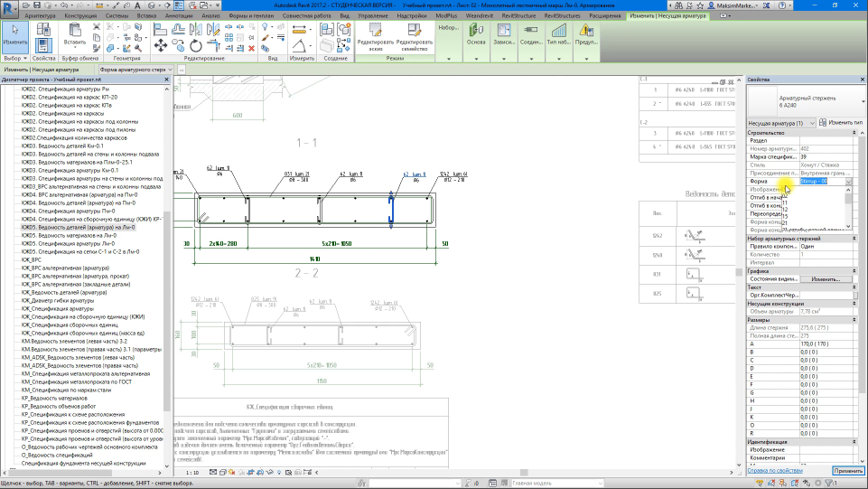Screen dimensions: 868x489
Task: Open the Конструкция ribbon tab
Action: pos(80,16)
